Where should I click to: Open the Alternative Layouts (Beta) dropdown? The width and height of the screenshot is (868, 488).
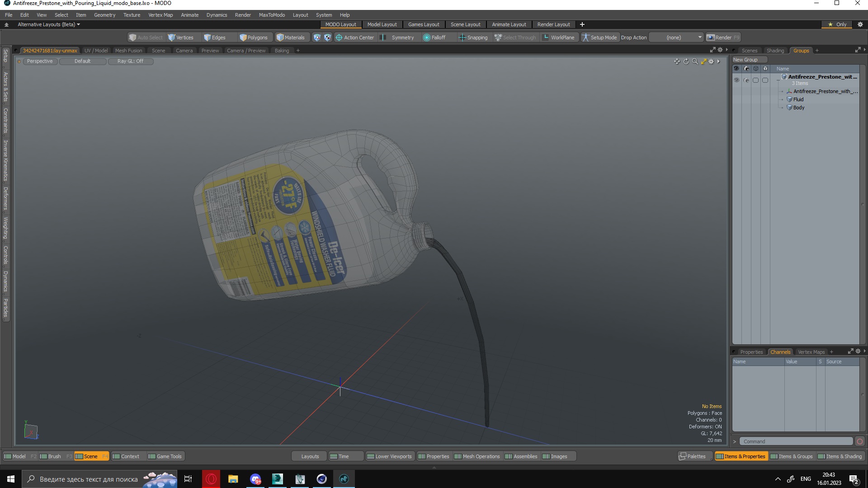pyautogui.click(x=49, y=24)
